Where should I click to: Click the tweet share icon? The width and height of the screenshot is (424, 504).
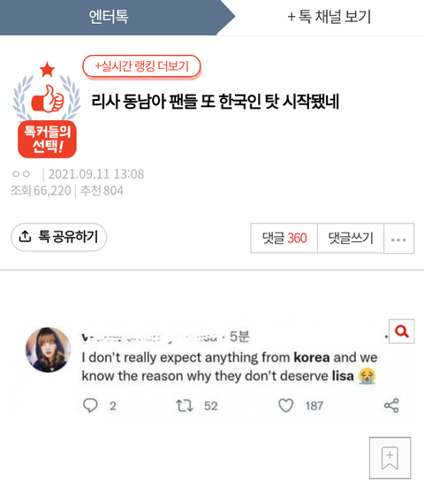coord(391,405)
